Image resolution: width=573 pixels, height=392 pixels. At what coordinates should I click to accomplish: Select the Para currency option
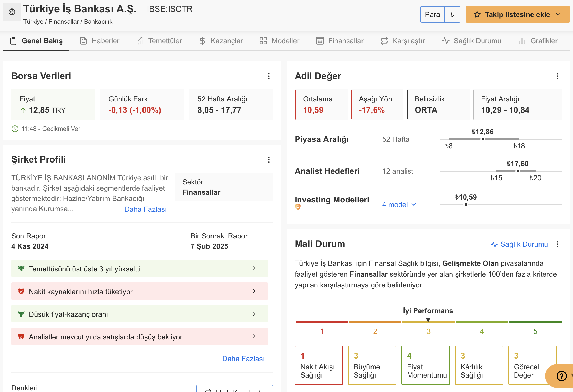click(x=432, y=15)
